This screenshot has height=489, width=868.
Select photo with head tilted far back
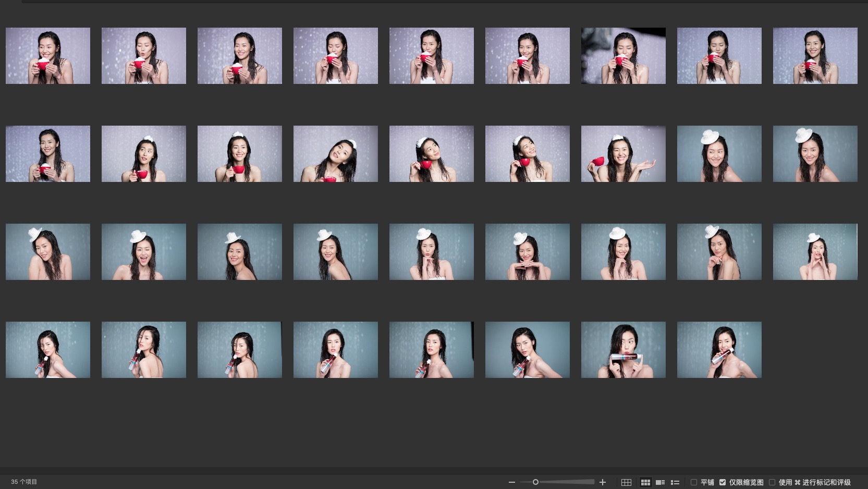(x=335, y=154)
